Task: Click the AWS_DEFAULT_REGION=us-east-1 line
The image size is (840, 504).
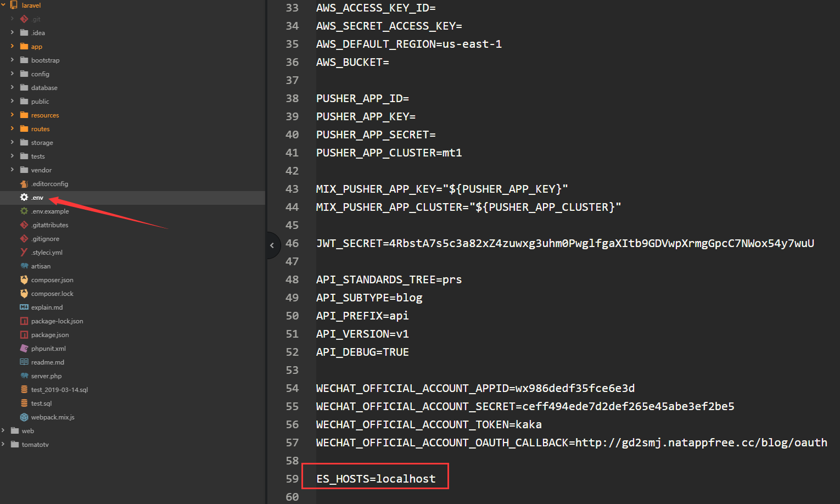Action: coord(409,44)
